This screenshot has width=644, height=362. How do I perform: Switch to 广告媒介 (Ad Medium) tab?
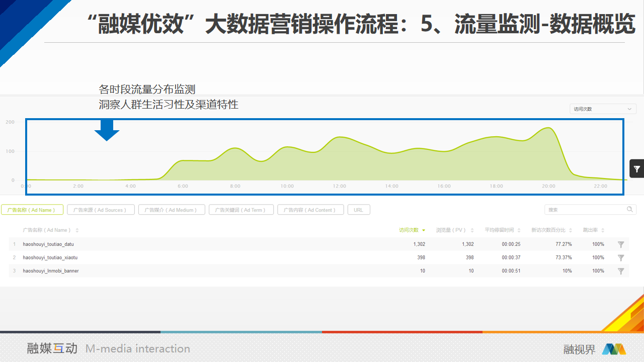pos(172,210)
